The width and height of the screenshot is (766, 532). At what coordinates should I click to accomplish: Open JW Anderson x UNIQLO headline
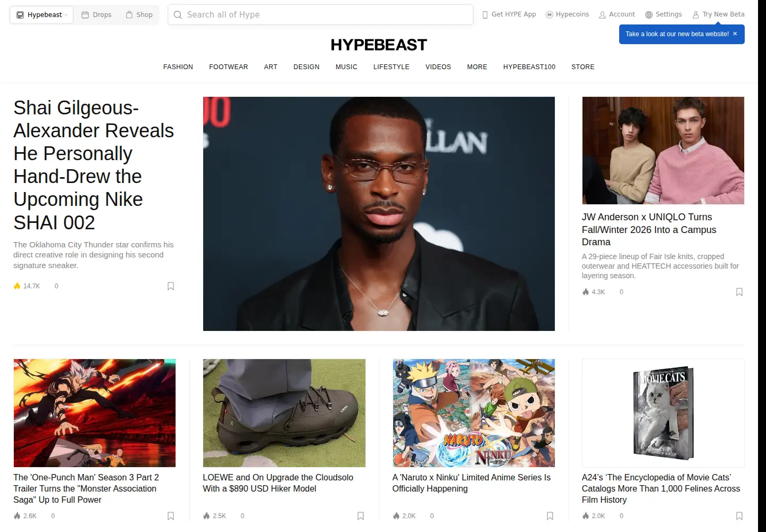pos(649,229)
